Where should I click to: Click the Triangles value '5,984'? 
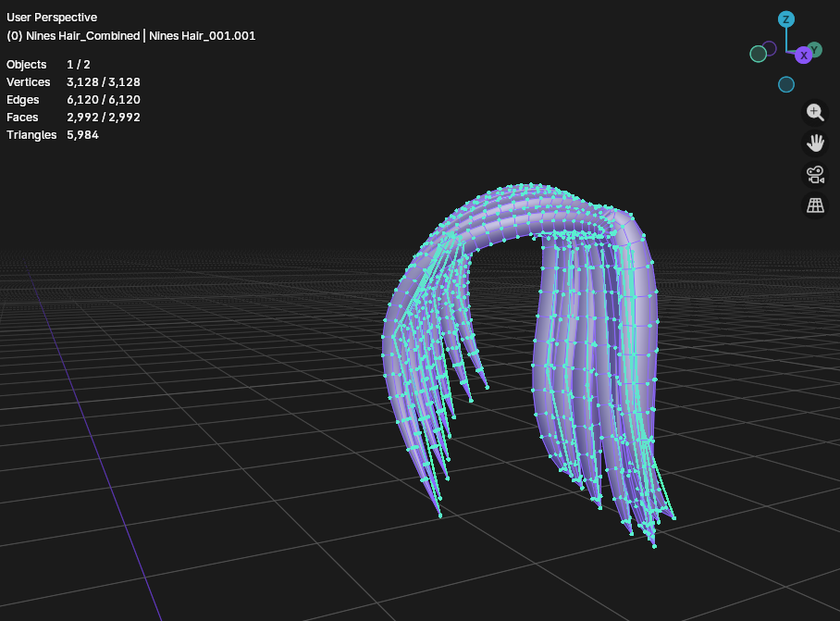click(82, 135)
